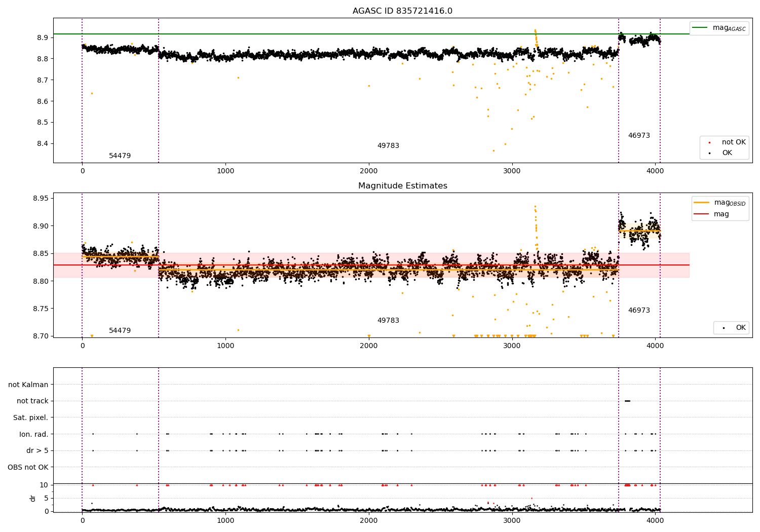760x532 pixels.
Task: Click the 'Magnitude Estimates' subplot title
Action: point(402,186)
